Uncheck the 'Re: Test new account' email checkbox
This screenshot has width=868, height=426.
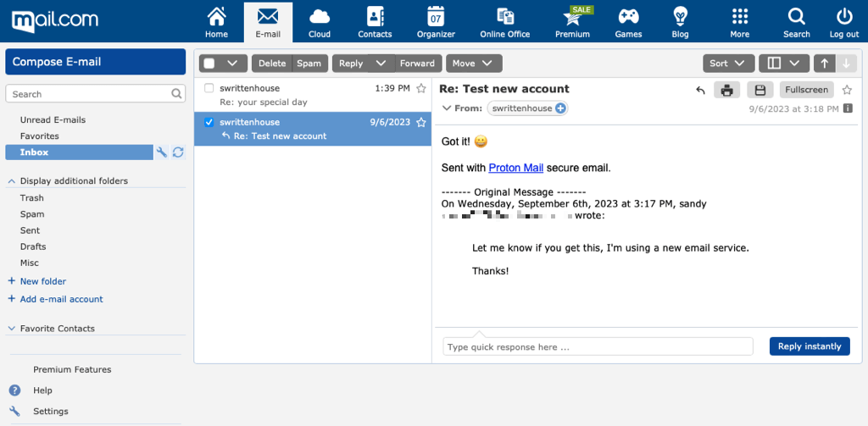point(209,122)
